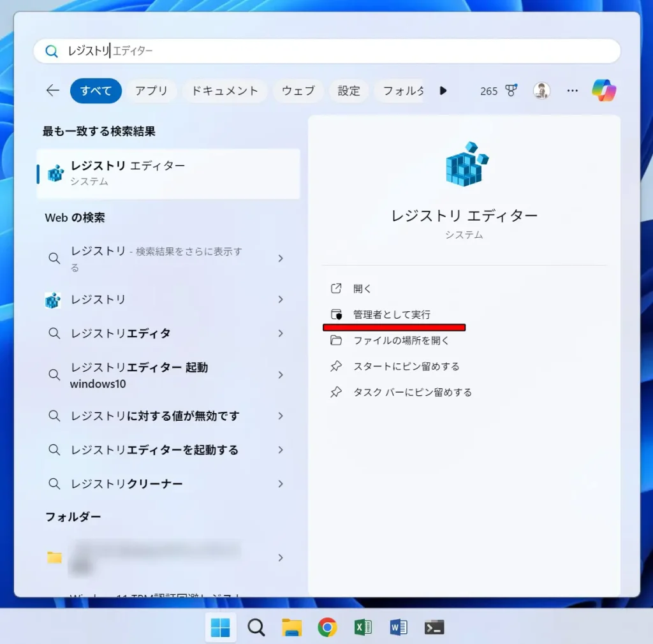Switch to the ドキュメント filter tab
653x644 pixels.
point(225,91)
